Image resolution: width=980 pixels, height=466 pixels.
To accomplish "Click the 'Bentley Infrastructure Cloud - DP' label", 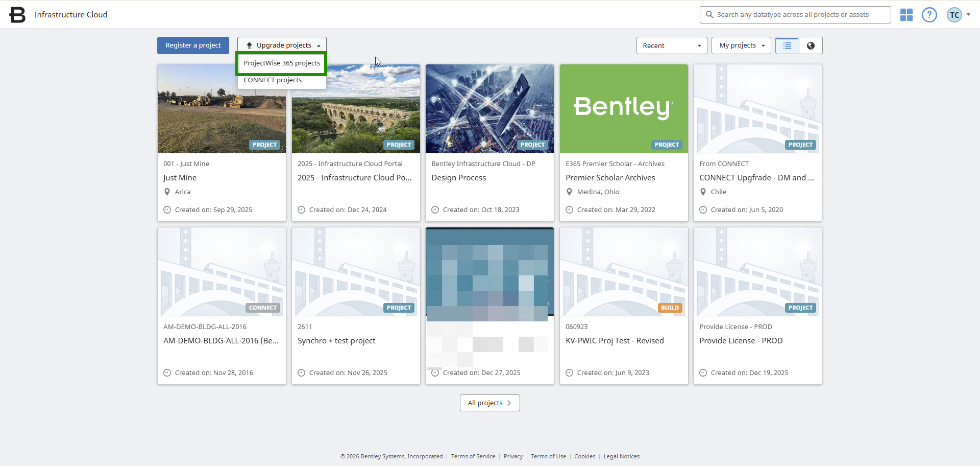I will click(x=483, y=164).
